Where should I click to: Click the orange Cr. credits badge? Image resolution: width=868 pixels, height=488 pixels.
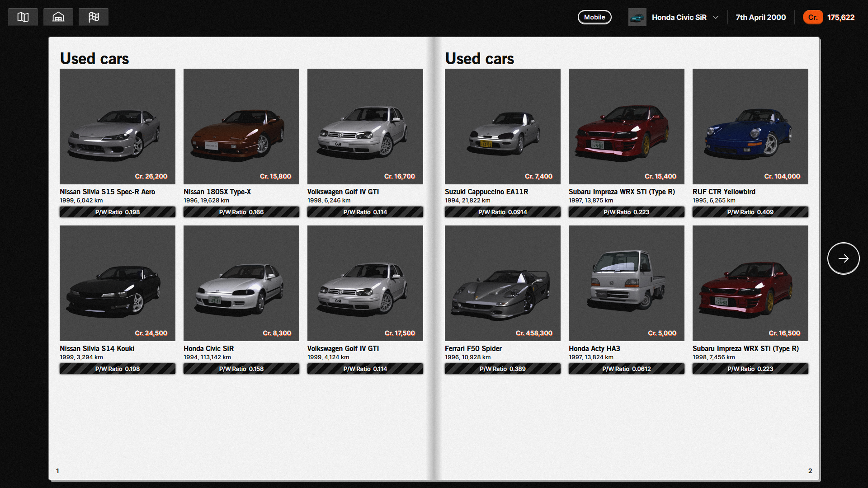(812, 17)
